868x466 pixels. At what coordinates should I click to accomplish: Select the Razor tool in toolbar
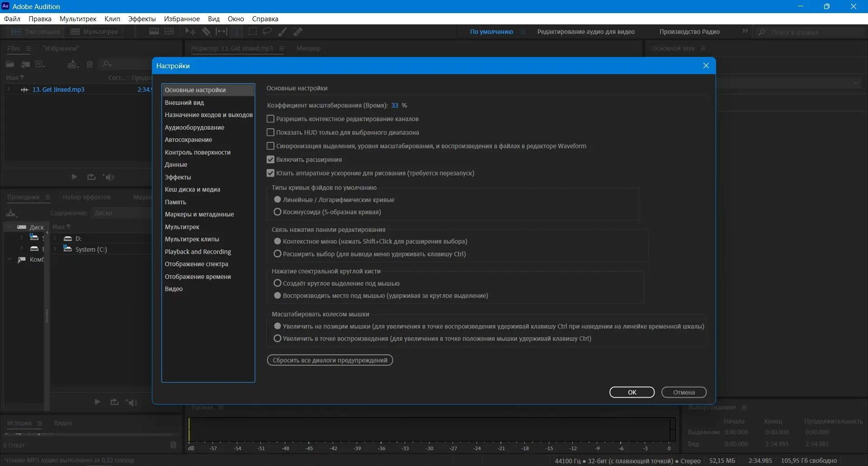206,32
